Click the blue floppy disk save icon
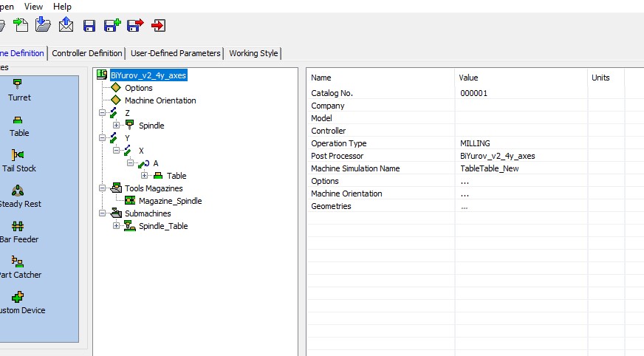This screenshot has height=356, width=644. [89, 25]
